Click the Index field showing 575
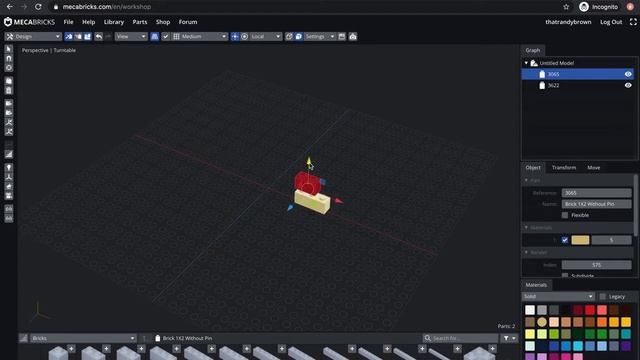Image resolution: width=640 pixels, height=360 pixels. (596, 265)
